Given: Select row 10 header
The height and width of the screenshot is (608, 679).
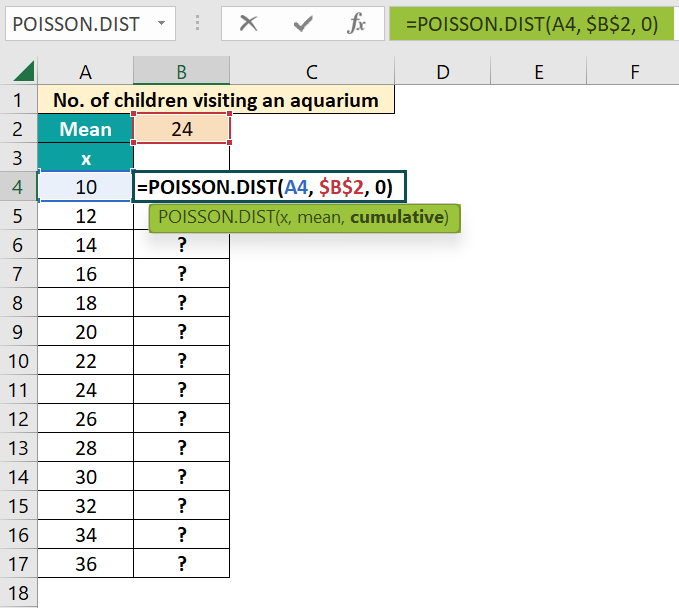Looking at the screenshot, I should [x=18, y=361].
